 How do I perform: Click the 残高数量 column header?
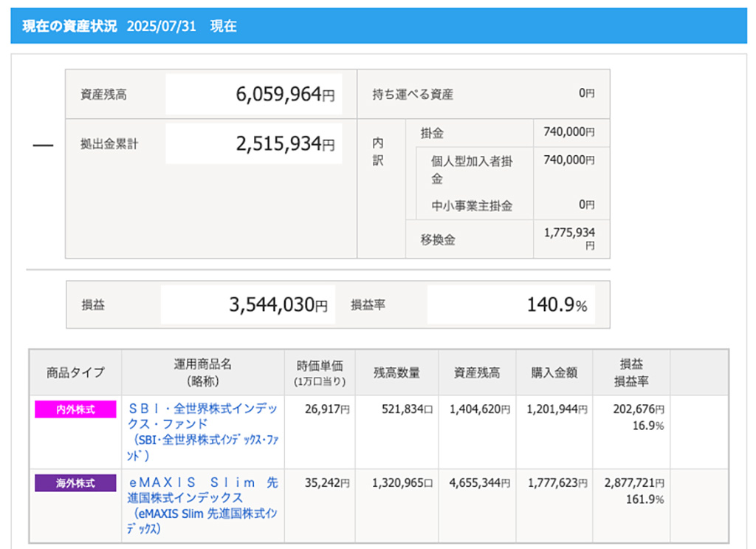[x=396, y=372]
